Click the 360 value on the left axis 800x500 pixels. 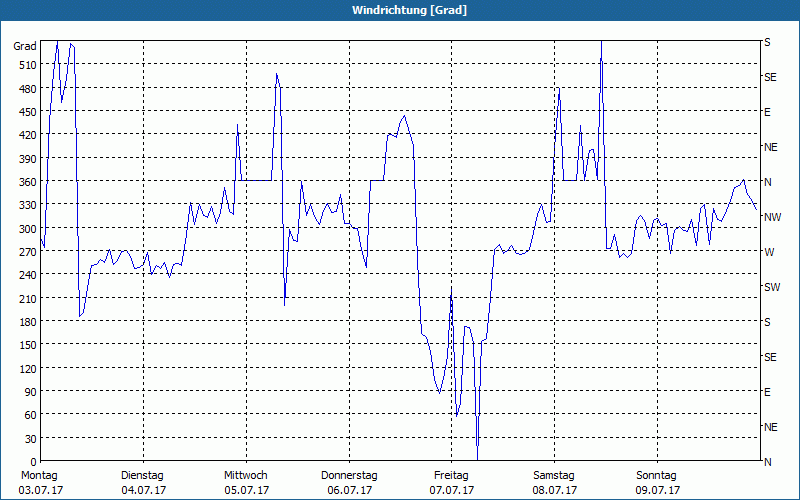click(28, 182)
